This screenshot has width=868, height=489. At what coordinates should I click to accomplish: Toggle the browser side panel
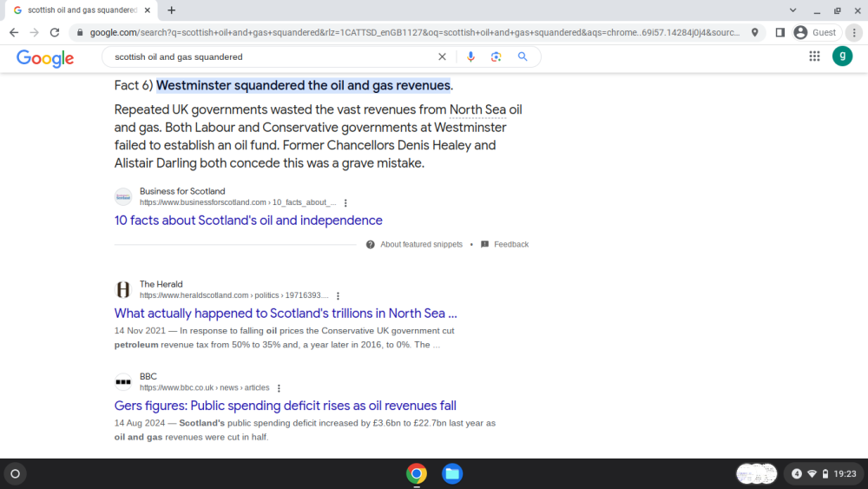point(780,33)
